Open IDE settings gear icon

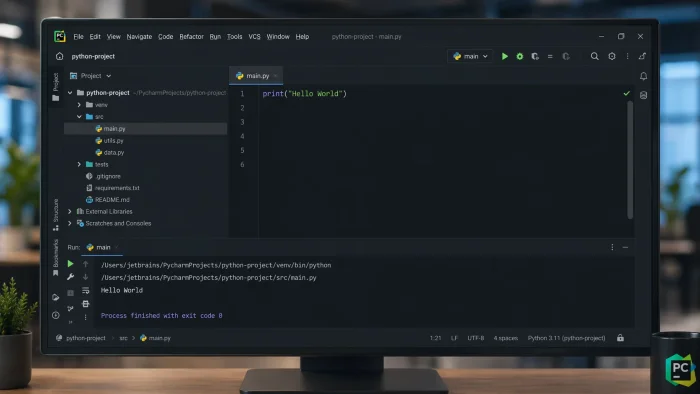(x=612, y=56)
